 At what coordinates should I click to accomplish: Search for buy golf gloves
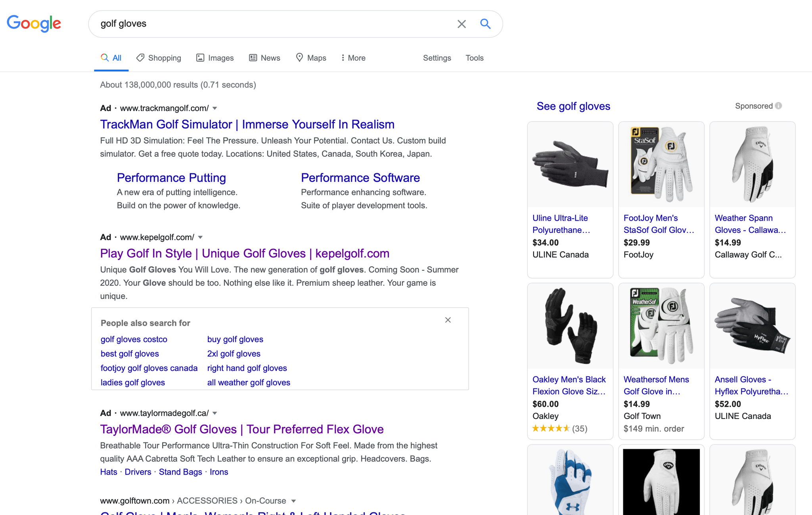pos(235,339)
